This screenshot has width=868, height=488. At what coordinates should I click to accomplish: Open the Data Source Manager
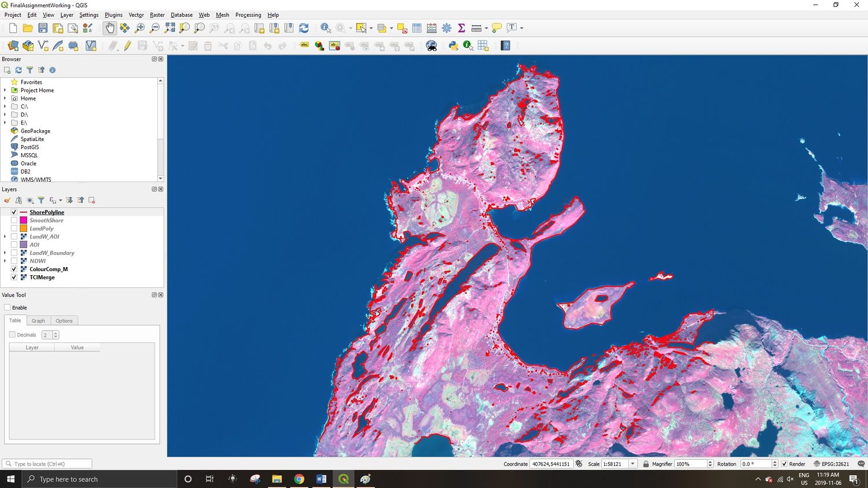[12, 45]
